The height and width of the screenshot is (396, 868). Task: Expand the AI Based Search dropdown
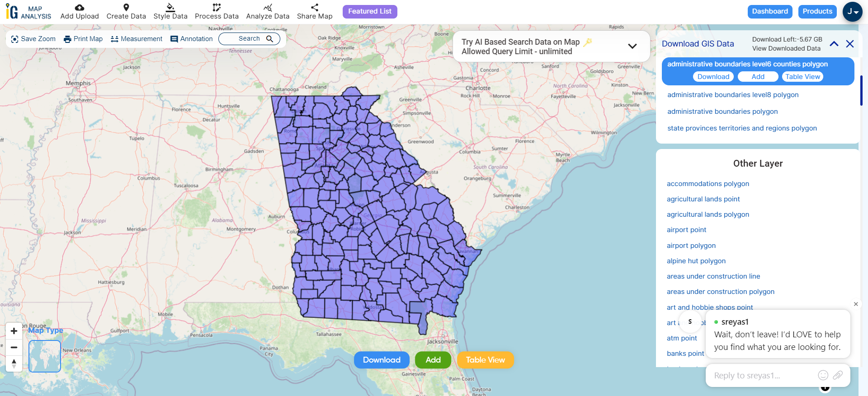point(632,46)
